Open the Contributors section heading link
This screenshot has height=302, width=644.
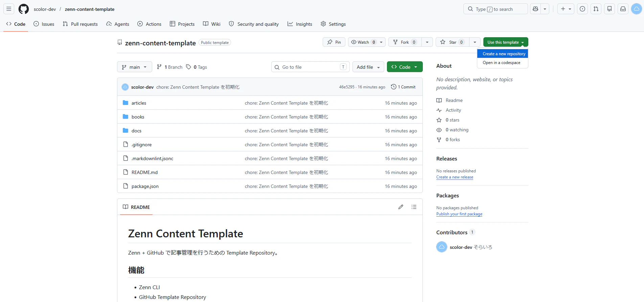[456, 232]
